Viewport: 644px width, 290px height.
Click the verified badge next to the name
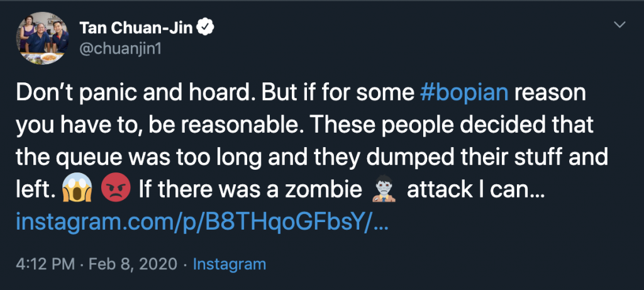click(x=206, y=27)
